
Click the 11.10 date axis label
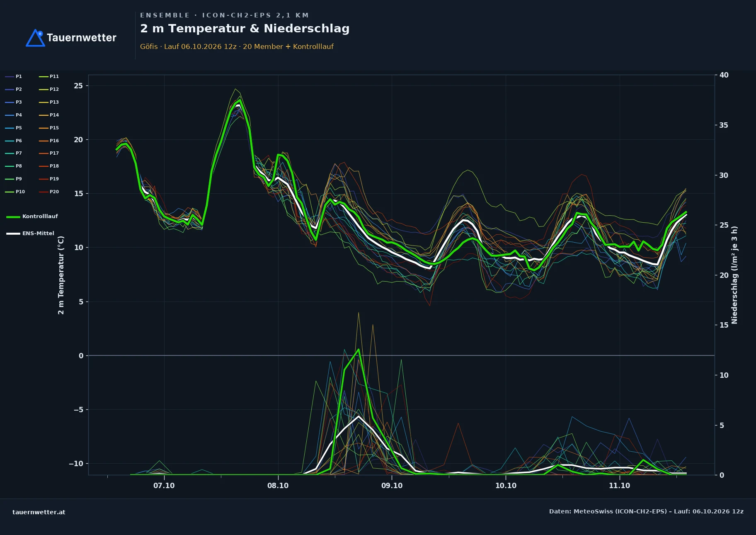coord(619,486)
